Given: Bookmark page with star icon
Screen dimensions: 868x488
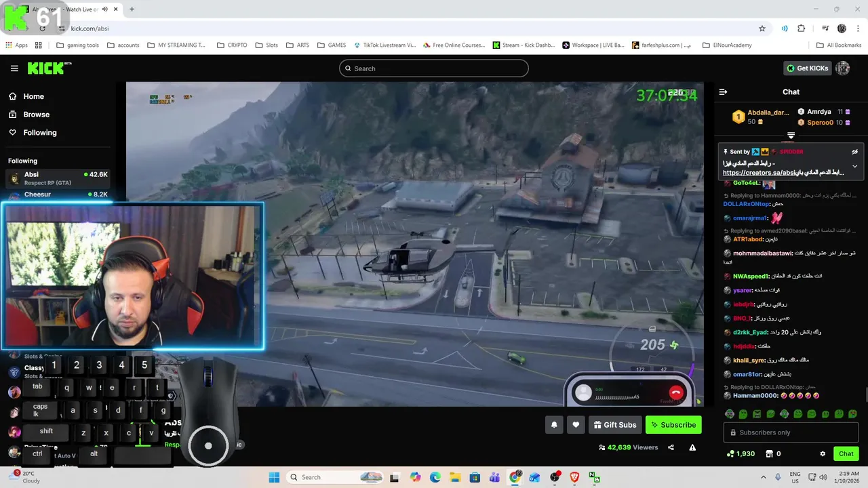Looking at the screenshot, I should coord(762,28).
